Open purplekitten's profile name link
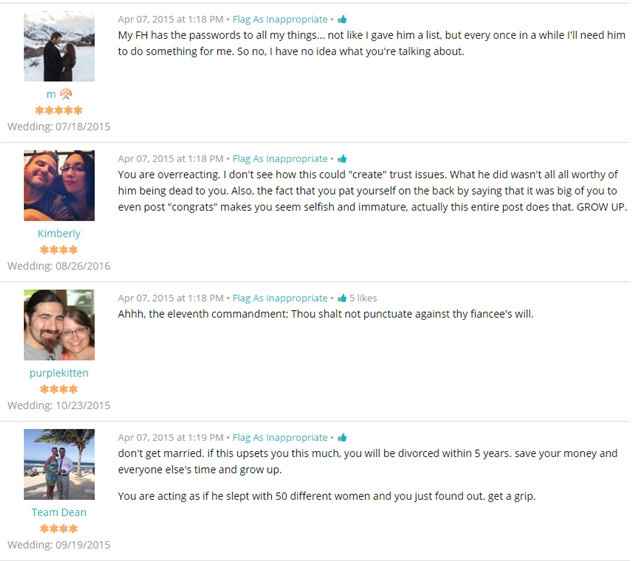Viewport: 635px width, 561px height. point(59,373)
